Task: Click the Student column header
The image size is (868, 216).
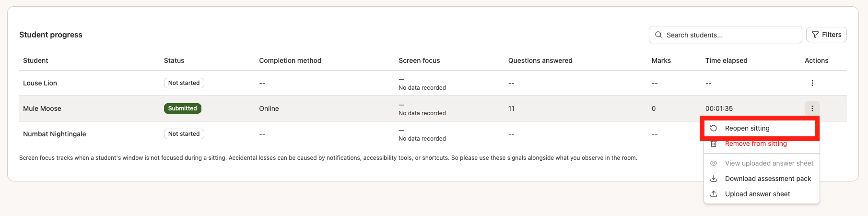Action: 35,60
